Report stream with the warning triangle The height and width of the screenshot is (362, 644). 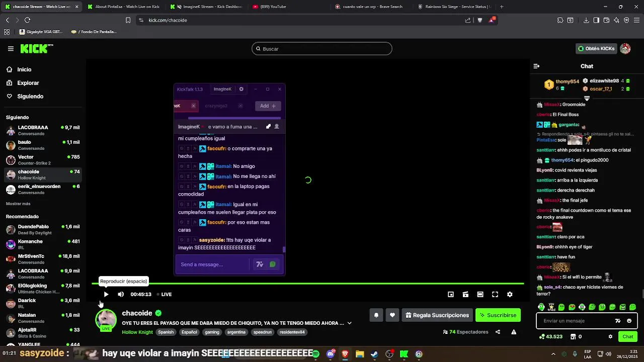[x=514, y=332]
